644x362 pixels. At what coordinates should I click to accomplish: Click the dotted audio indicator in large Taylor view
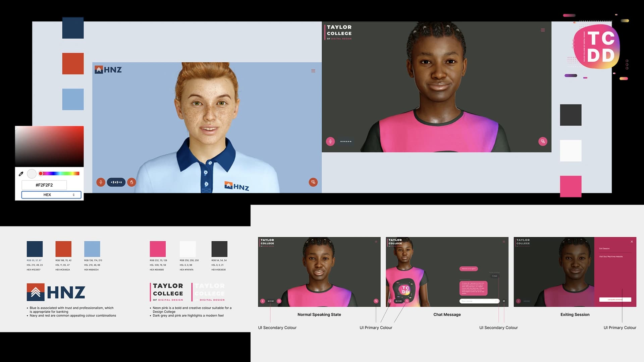click(x=346, y=141)
